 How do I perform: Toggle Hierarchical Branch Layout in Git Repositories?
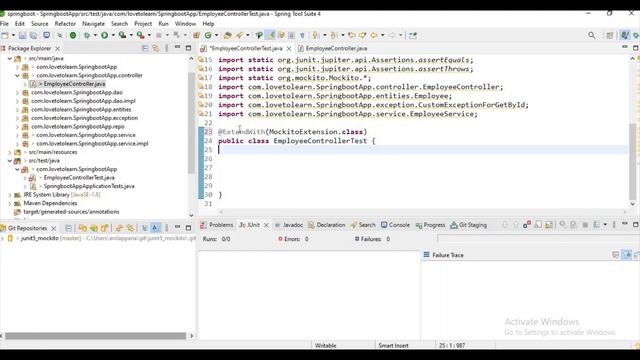(x=144, y=228)
